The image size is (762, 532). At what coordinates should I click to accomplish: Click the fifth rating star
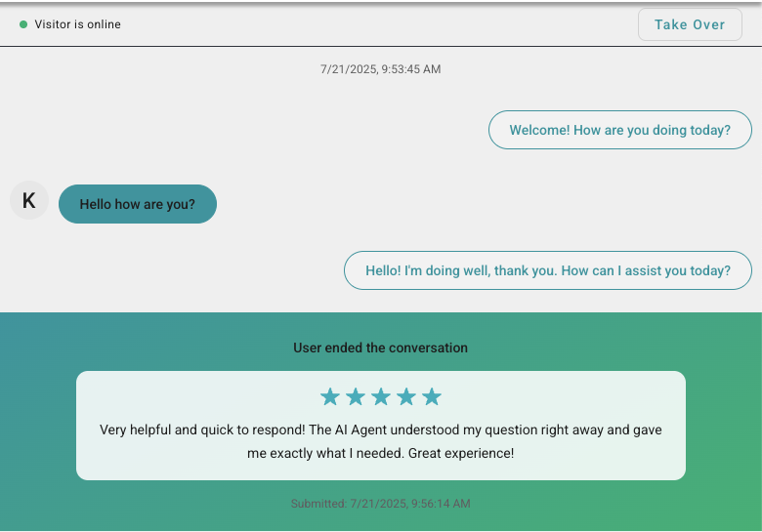click(432, 396)
